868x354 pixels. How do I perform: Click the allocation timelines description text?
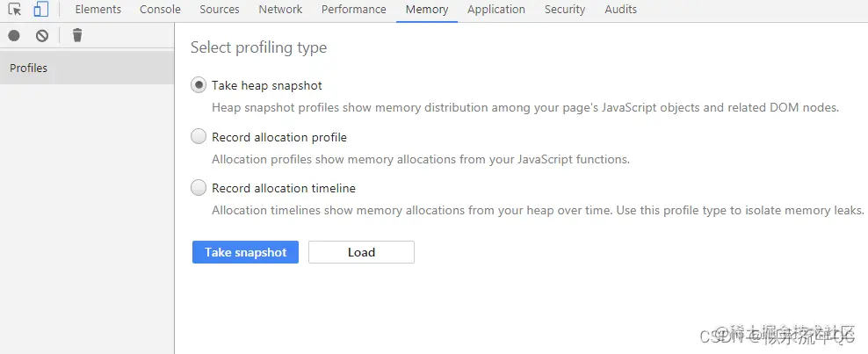(x=538, y=210)
